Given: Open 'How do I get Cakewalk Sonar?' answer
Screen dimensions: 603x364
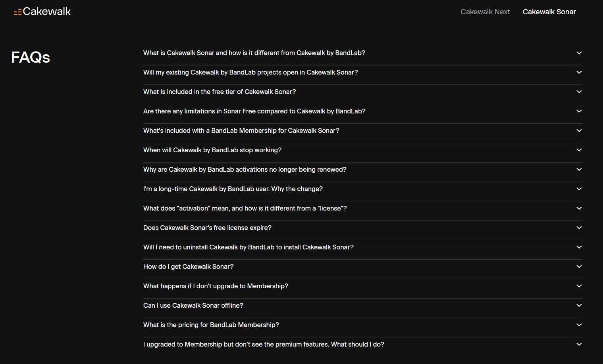Looking at the screenshot, I should point(362,266).
